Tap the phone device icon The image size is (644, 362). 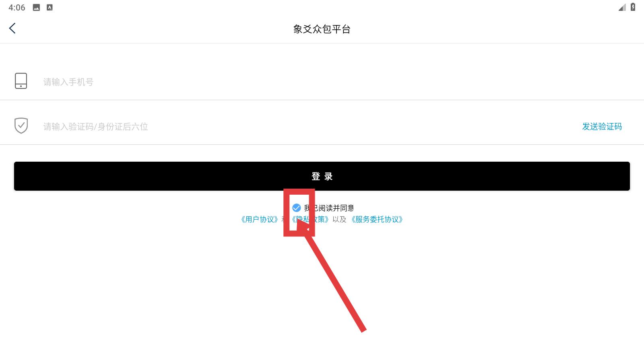tap(21, 81)
